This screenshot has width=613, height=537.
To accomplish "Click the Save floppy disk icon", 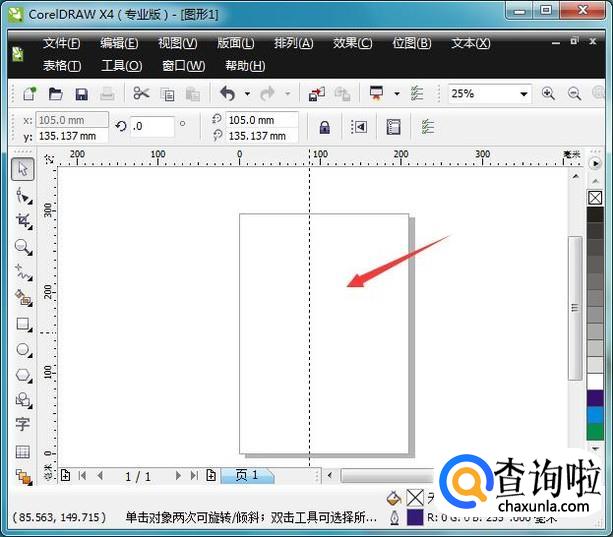I will (x=82, y=94).
